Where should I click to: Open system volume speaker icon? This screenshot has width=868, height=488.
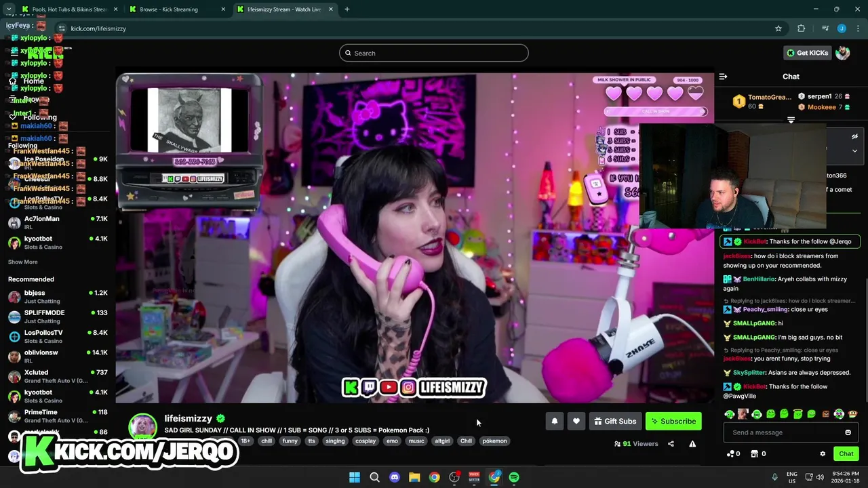pyautogui.click(x=821, y=477)
